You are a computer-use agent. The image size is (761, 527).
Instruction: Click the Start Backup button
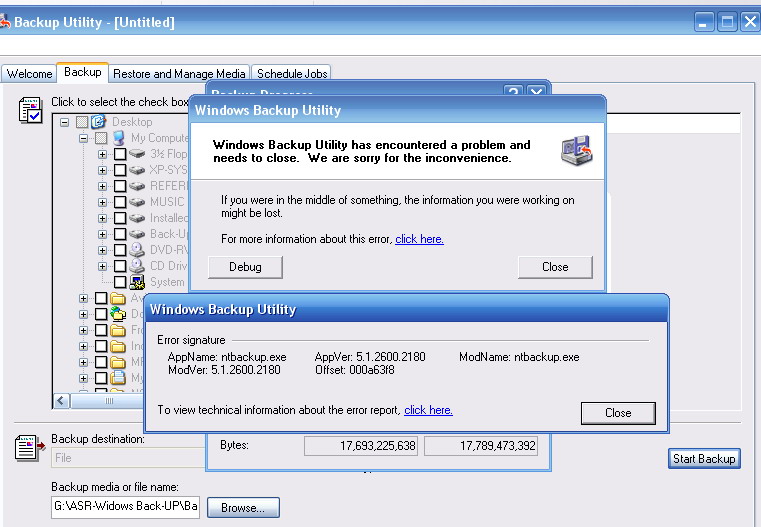[x=704, y=459]
